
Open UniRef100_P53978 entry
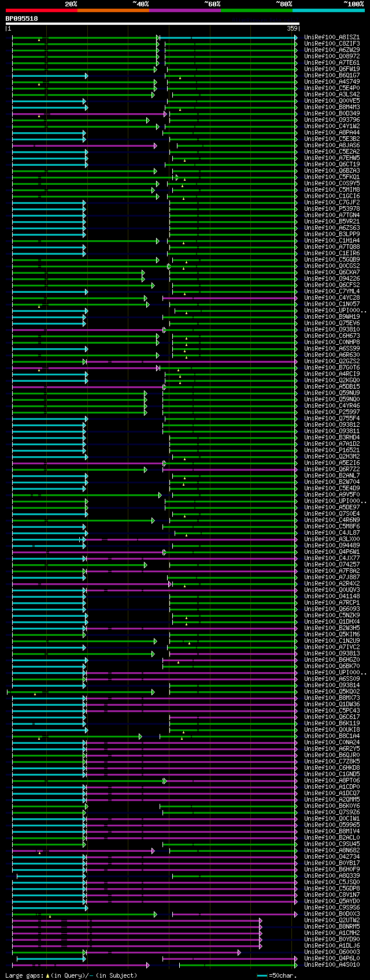[332, 208]
